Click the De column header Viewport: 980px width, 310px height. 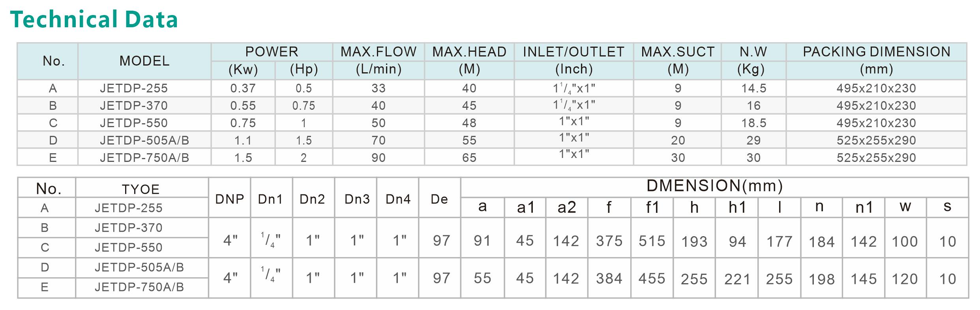pos(439,199)
